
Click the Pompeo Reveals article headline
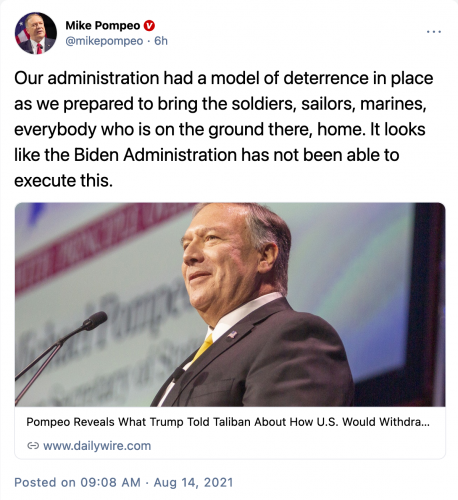pos(228,422)
